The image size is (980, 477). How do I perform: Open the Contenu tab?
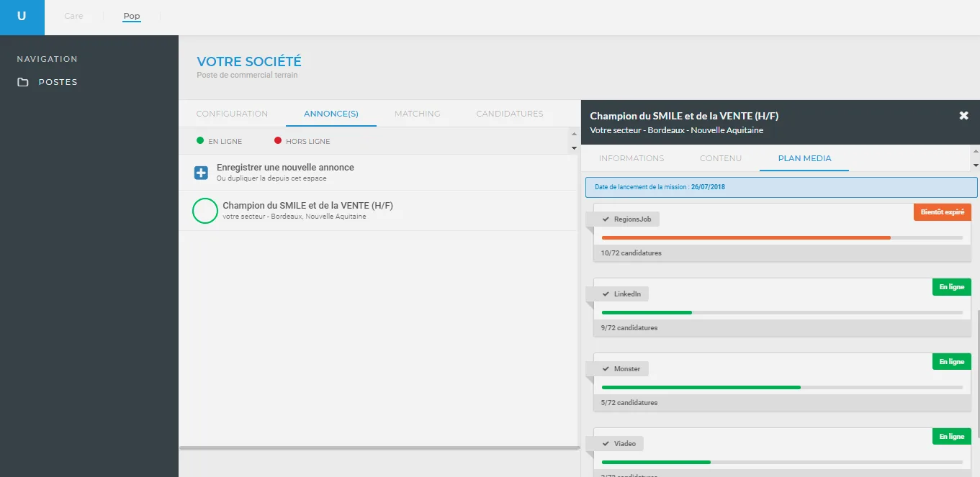pyautogui.click(x=721, y=158)
